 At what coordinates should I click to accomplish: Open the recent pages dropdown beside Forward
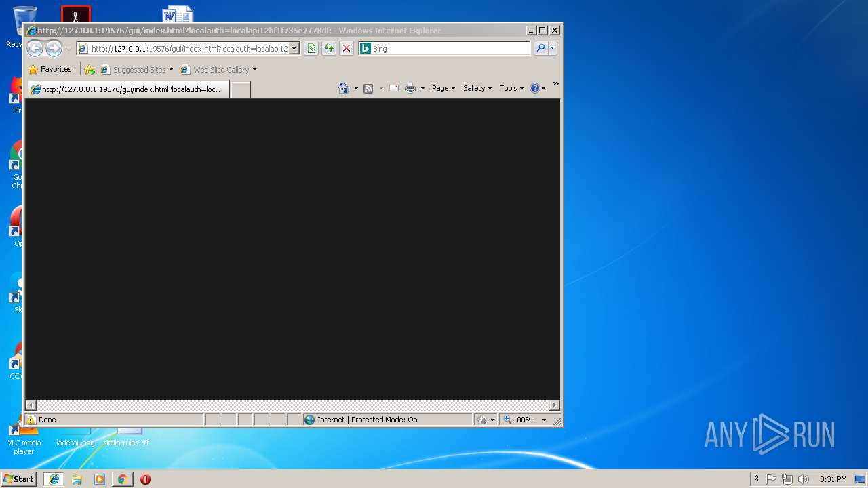(68, 49)
